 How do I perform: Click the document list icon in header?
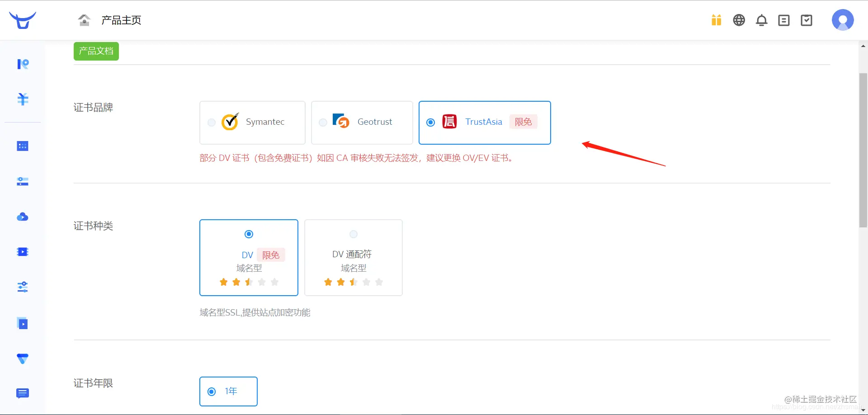tap(784, 20)
